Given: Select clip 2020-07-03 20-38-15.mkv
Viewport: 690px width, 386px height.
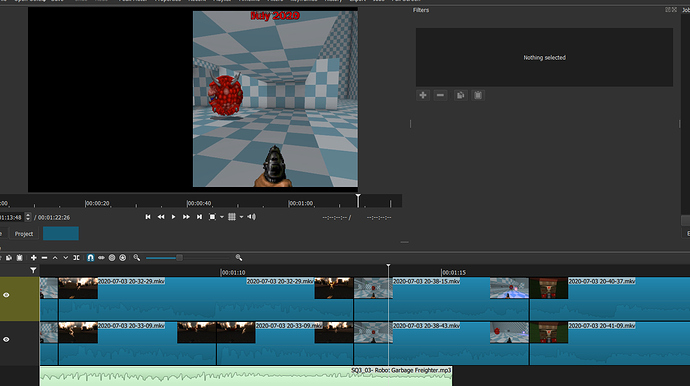Looking at the screenshot, I should point(440,298).
